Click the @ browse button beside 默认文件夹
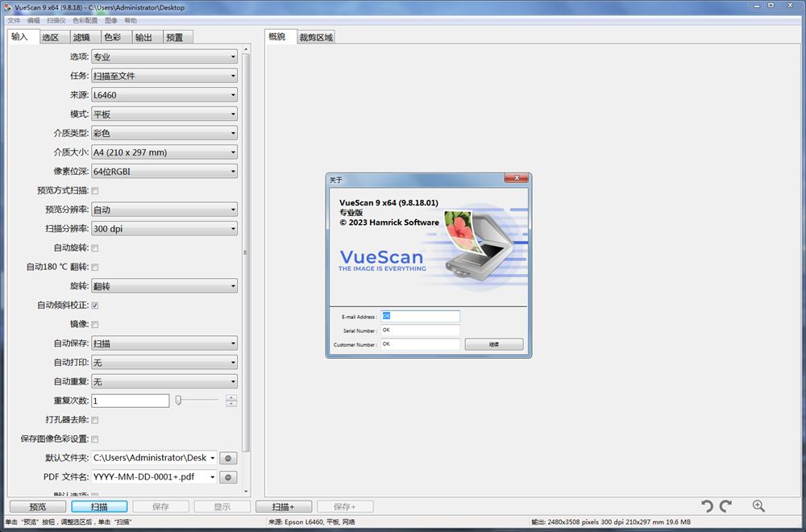Image resolution: width=806 pixels, height=532 pixels. 228,458
